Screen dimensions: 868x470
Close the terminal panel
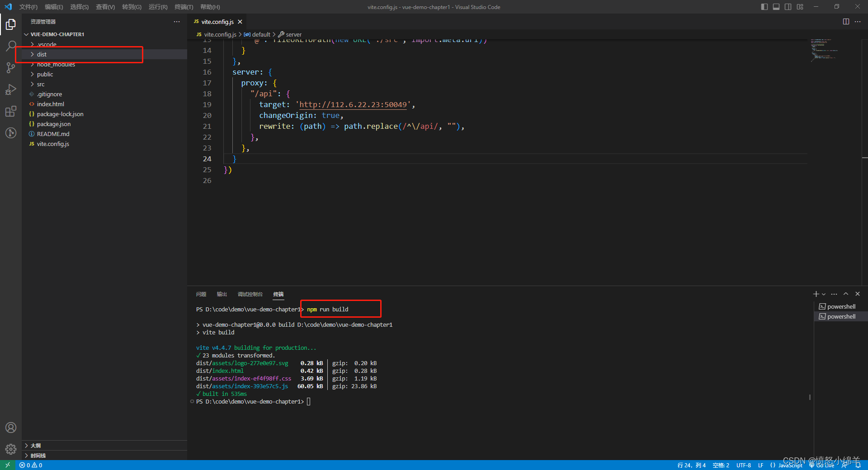click(x=858, y=294)
